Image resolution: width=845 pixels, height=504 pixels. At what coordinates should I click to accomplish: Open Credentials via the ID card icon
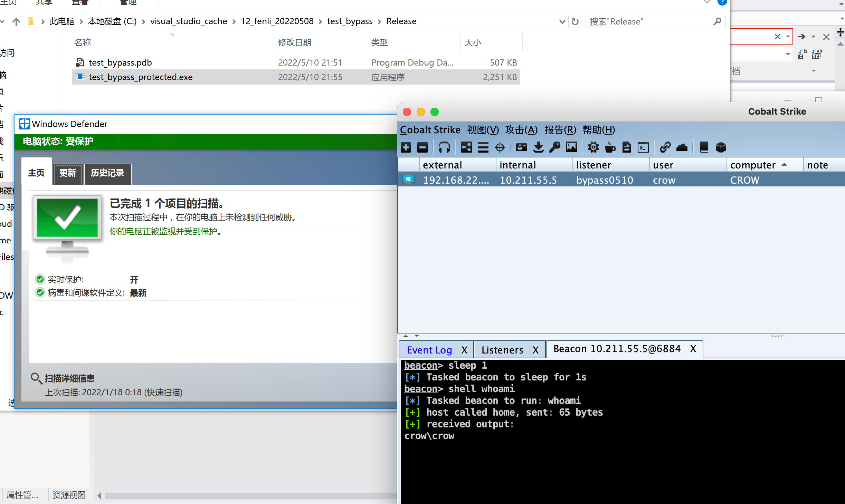pyautogui.click(x=521, y=147)
